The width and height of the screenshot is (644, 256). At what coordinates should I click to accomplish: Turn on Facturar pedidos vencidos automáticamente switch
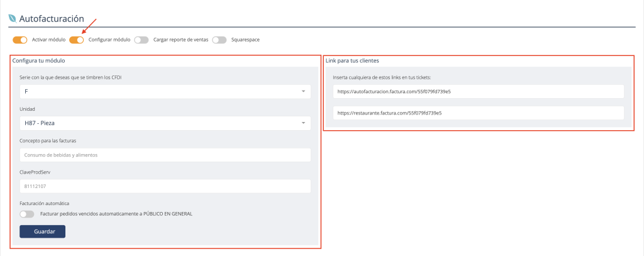(26, 214)
